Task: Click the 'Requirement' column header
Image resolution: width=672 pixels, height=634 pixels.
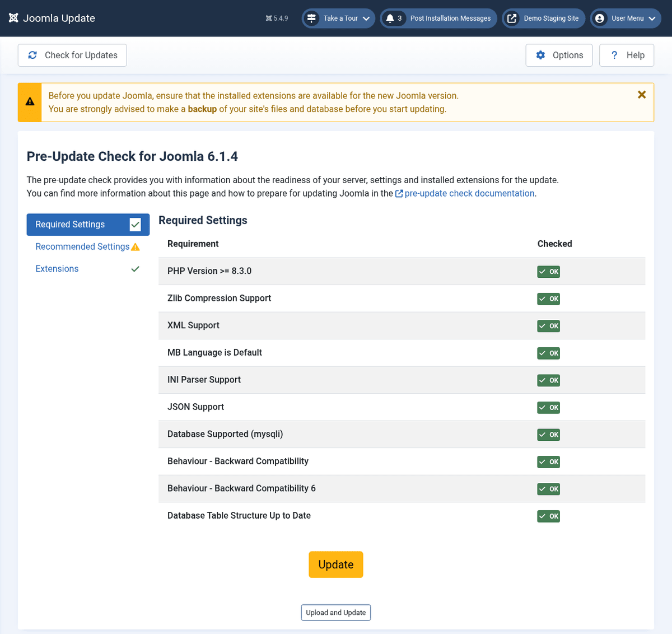Action: (x=193, y=244)
